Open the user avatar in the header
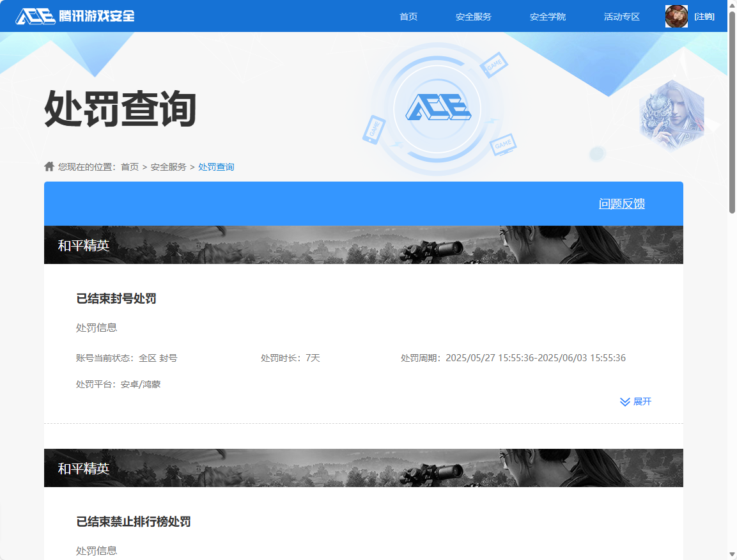This screenshot has width=737, height=560. coord(676,17)
